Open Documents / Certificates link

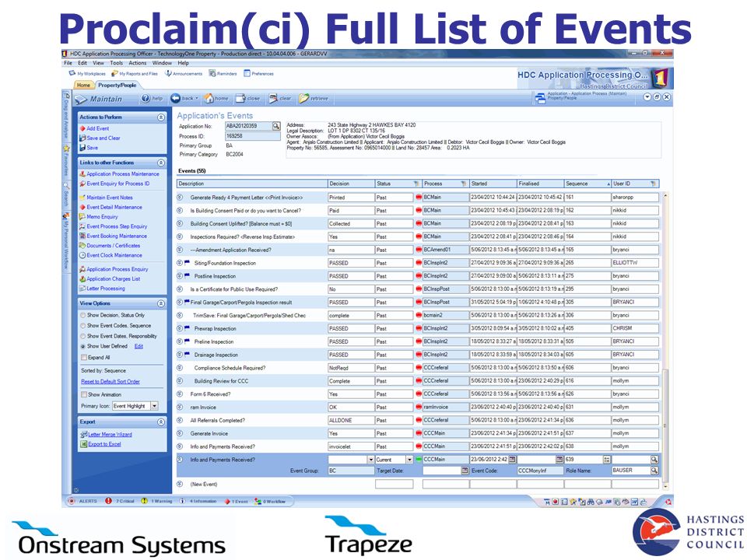click(114, 246)
